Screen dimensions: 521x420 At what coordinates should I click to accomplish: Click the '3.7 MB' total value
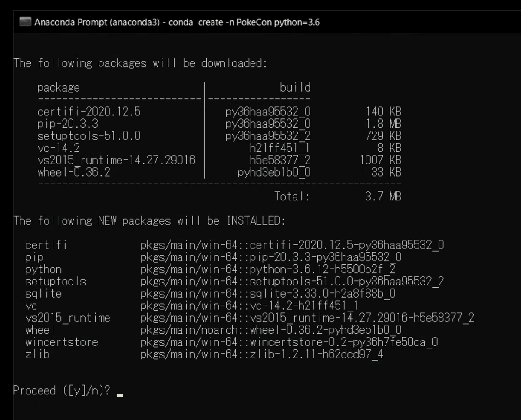[384, 197]
